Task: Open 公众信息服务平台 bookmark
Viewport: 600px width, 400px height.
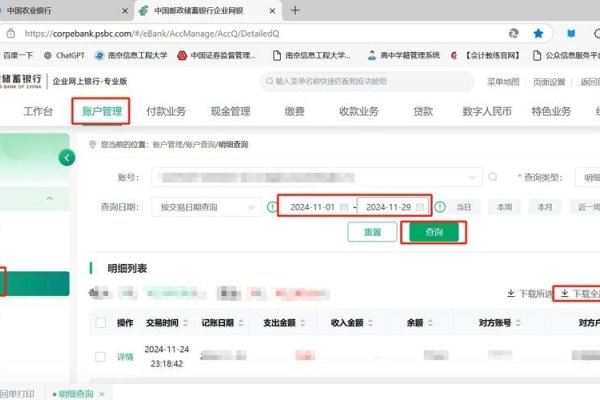Action: click(566, 56)
